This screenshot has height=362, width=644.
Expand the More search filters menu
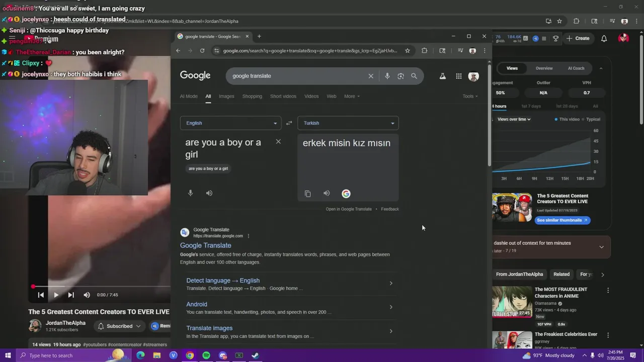tap(352, 96)
